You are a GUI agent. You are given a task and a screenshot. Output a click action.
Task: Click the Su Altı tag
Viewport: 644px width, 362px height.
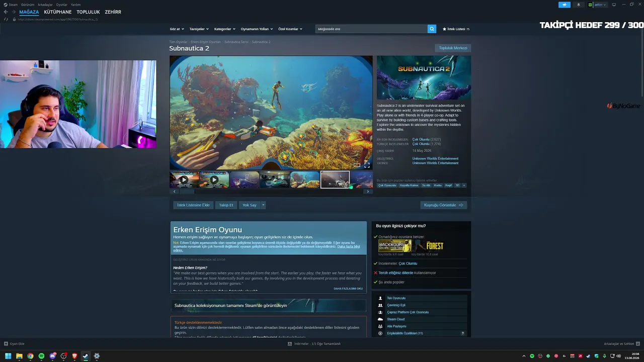pyautogui.click(x=426, y=186)
